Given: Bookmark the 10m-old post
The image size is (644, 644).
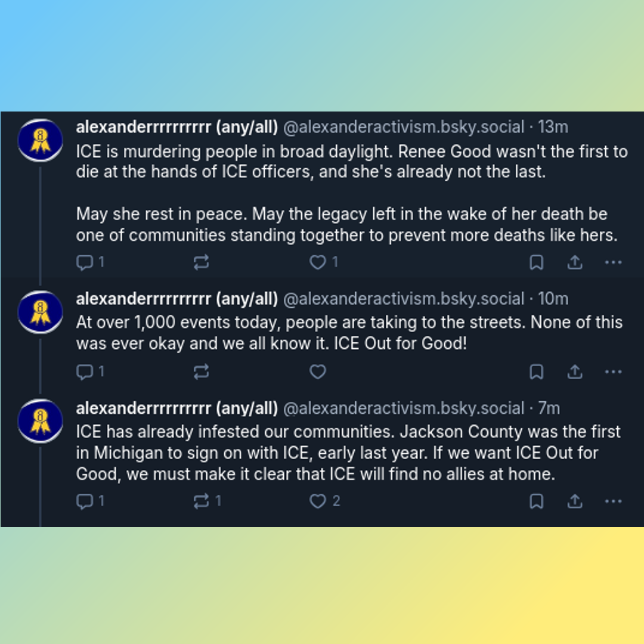Looking at the screenshot, I should pos(537,372).
